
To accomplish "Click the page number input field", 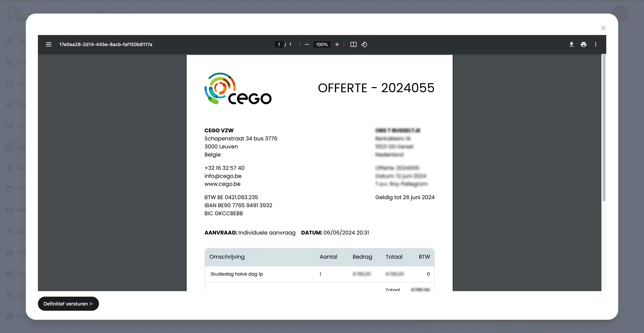I will tap(279, 44).
